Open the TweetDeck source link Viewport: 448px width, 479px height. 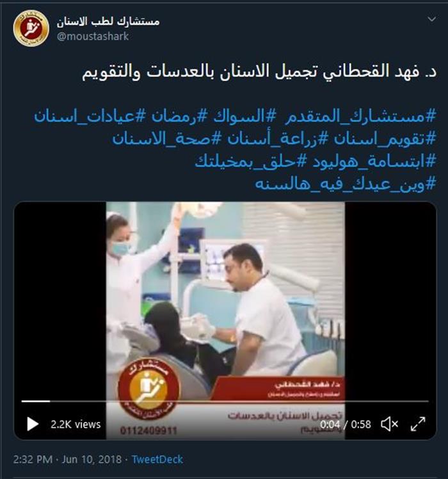click(157, 459)
